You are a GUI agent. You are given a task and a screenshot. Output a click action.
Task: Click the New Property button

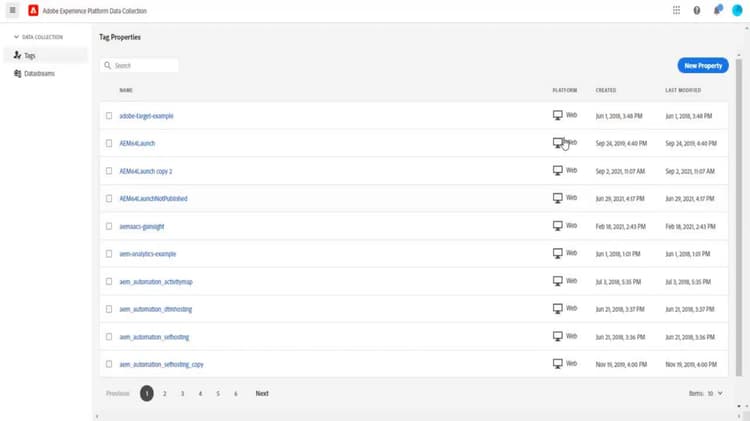point(702,66)
